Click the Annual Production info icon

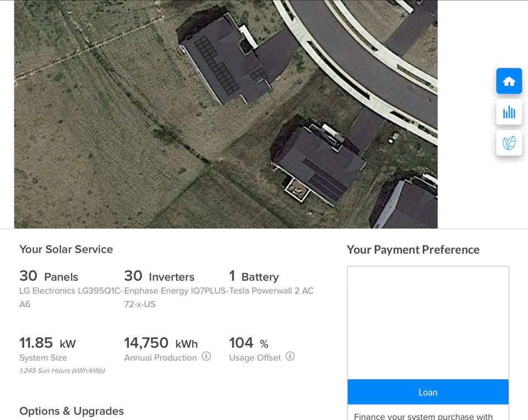pyautogui.click(x=206, y=357)
